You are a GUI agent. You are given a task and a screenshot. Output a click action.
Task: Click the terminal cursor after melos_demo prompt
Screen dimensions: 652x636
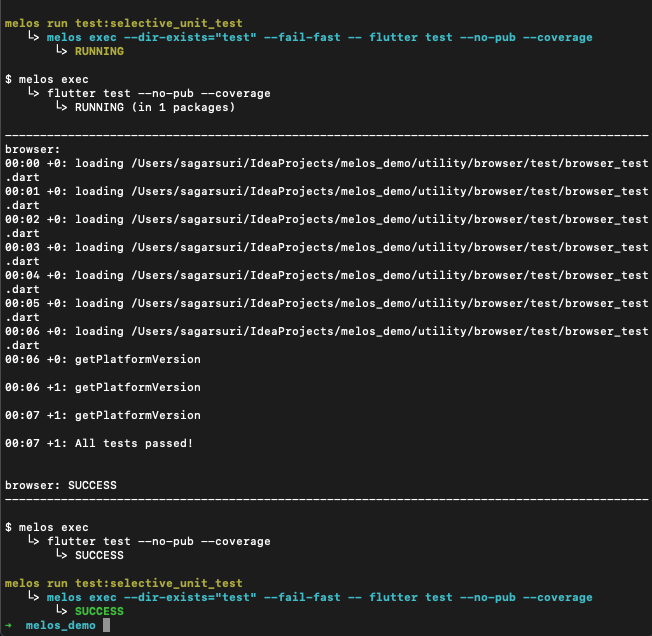click(106, 625)
